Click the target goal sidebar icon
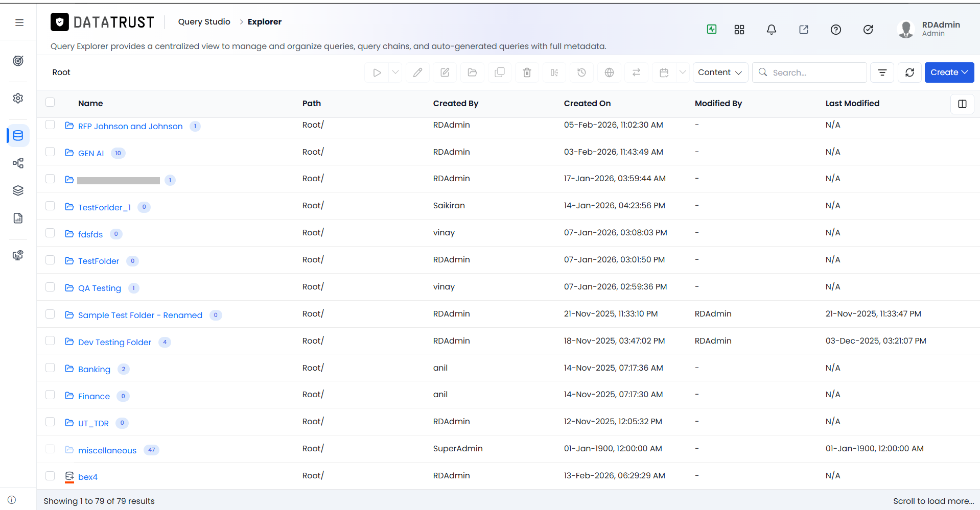The height and width of the screenshot is (510, 980). [x=18, y=61]
